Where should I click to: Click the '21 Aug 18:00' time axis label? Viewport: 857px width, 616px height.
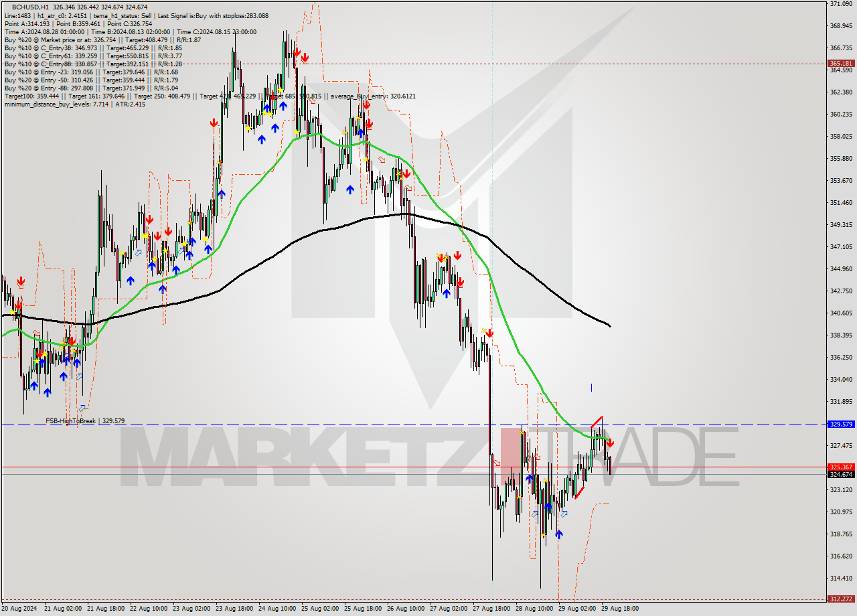(x=105, y=609)
